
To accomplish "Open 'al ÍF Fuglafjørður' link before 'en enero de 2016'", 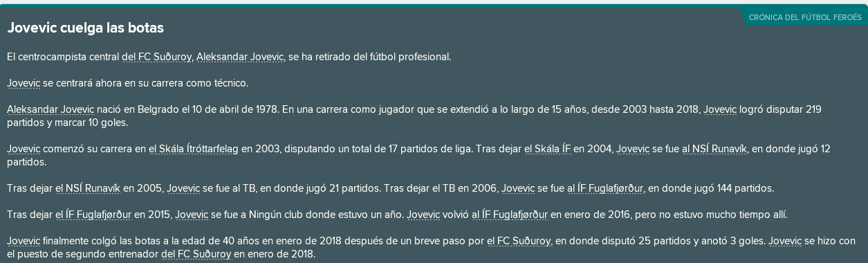I will (510, 215).
